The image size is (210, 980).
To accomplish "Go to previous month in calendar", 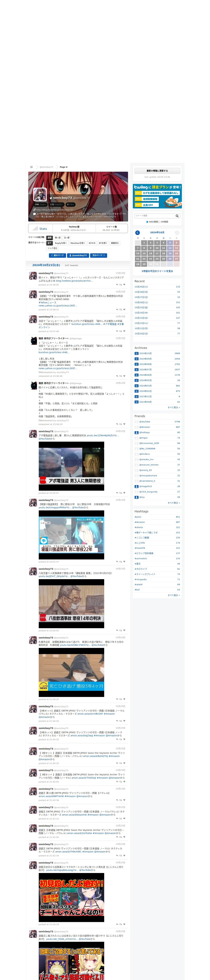I will tap(138, 232).
